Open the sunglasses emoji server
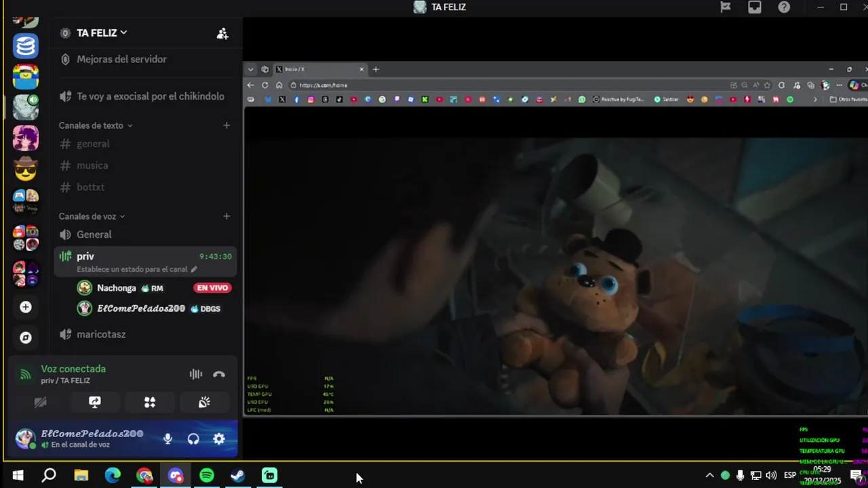The height and width of the screenshot is (488, 868). (26, 168)
